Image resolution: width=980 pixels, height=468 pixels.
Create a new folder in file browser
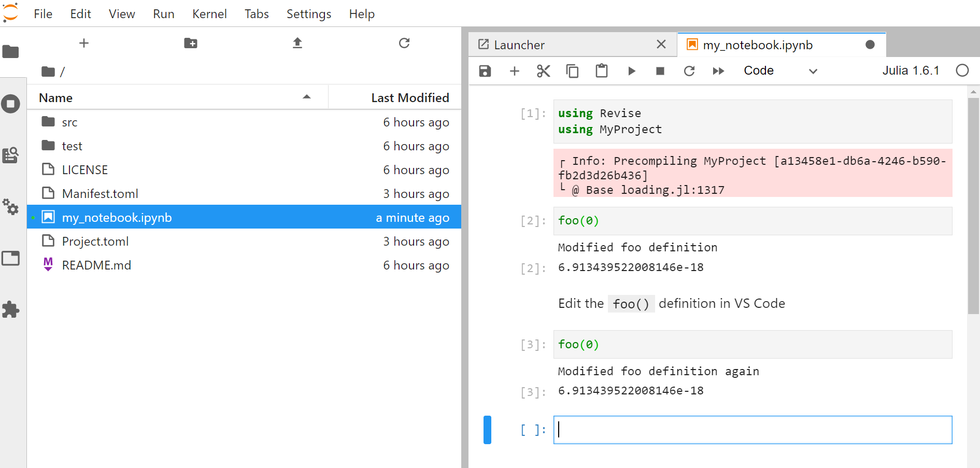191,43
